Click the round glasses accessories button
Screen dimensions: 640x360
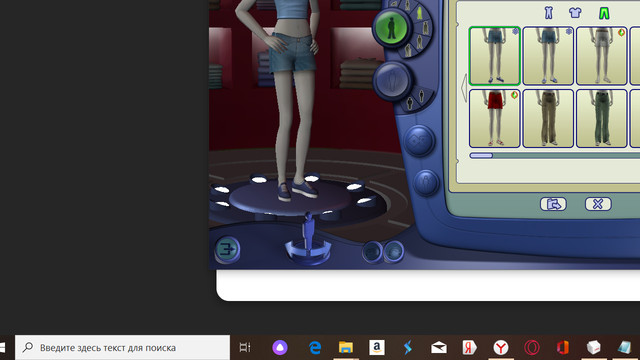point(418,141)
